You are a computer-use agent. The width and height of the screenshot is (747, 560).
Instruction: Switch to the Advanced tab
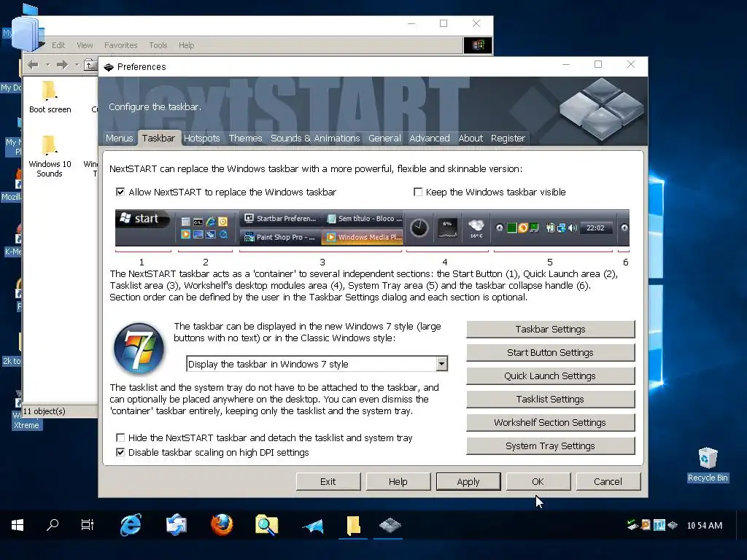point(429,138)
